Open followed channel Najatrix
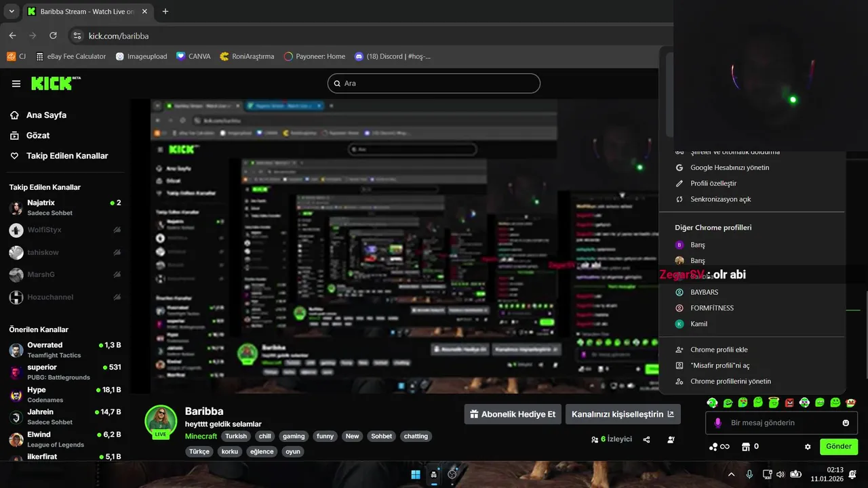868x488 pixels. point(65,207)
